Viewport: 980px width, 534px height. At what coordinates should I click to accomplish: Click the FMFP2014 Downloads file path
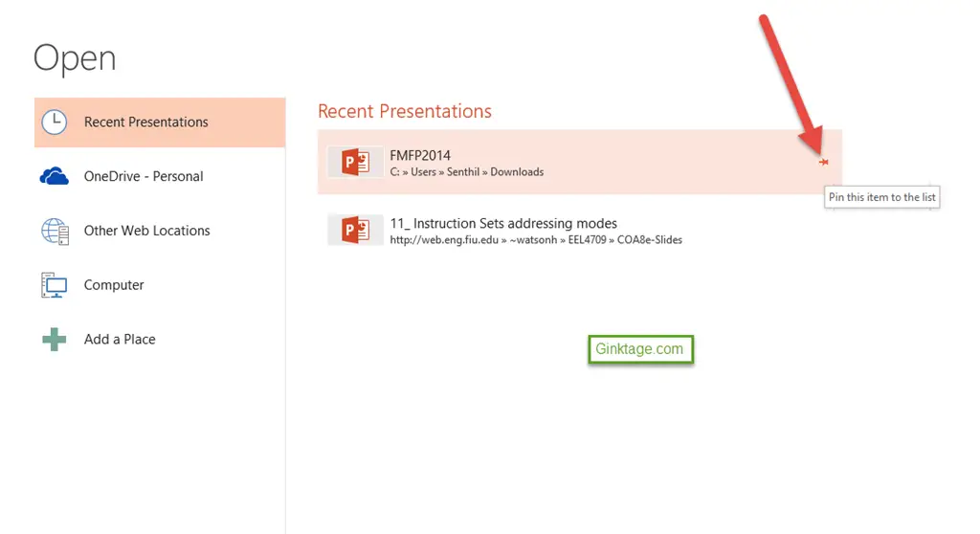point(467,172)
